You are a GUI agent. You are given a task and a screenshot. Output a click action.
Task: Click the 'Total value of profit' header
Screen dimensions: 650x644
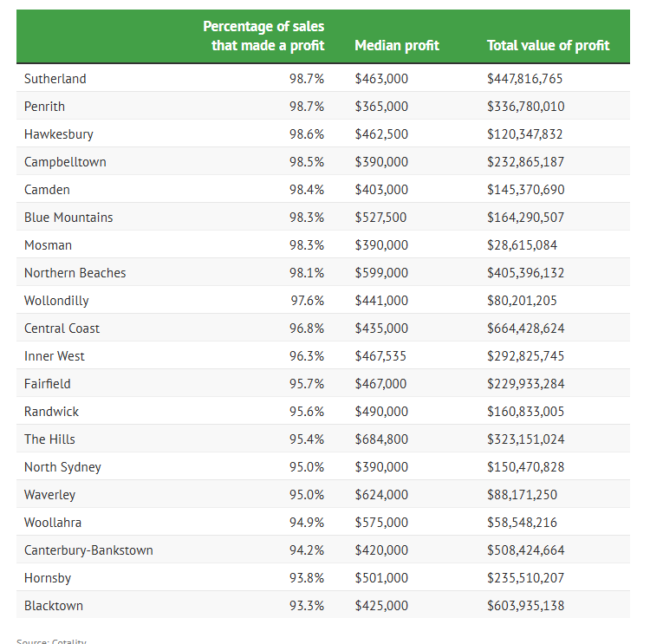click(548, 45)
